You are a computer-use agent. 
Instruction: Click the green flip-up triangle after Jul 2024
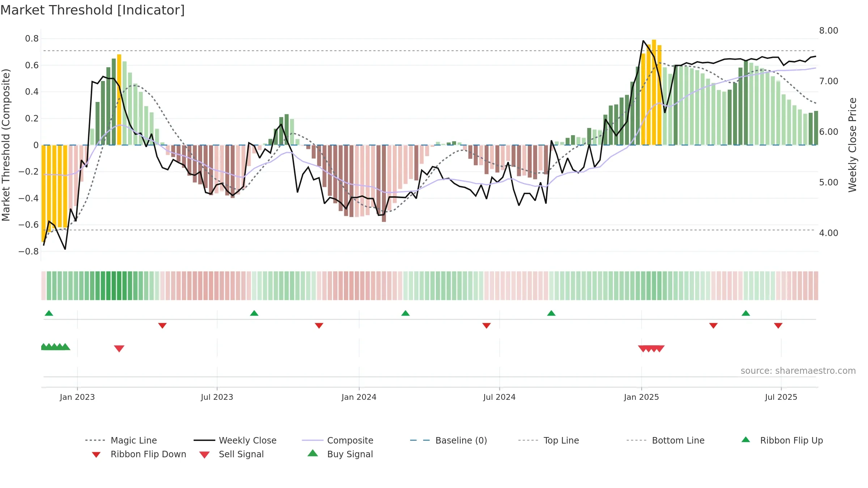[551, 313]
